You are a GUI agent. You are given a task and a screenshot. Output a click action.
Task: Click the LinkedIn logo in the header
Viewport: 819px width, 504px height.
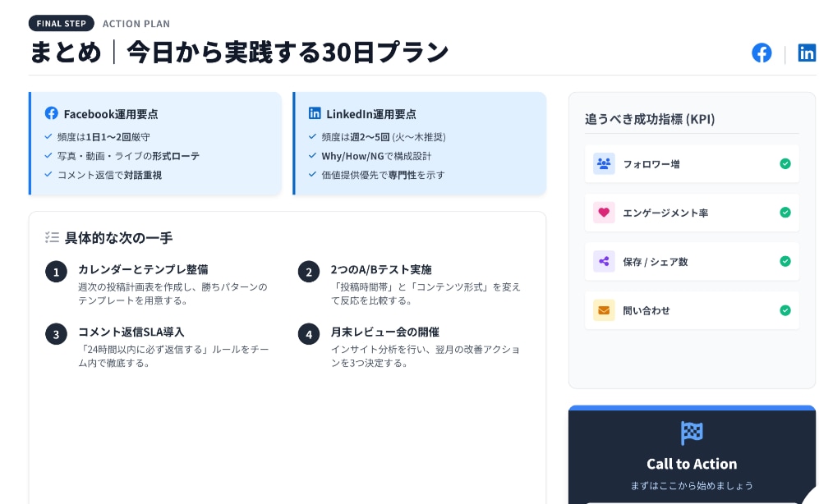(807, 53)
